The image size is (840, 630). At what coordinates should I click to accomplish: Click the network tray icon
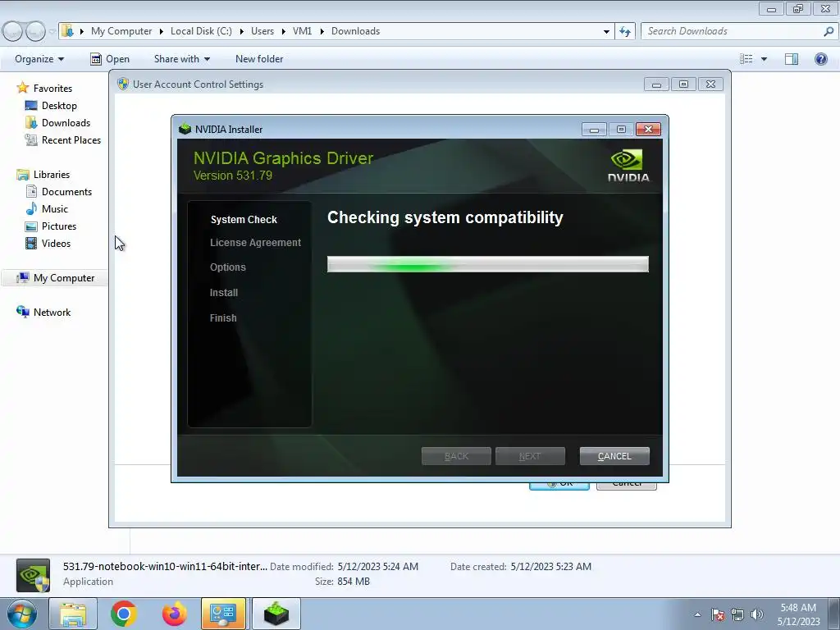coord(737,614)
